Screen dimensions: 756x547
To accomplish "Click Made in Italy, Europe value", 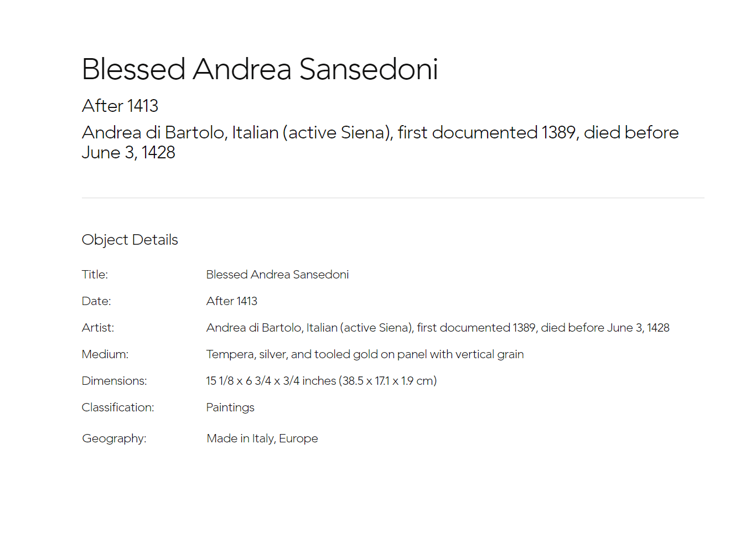I will (x=262, y=438).
